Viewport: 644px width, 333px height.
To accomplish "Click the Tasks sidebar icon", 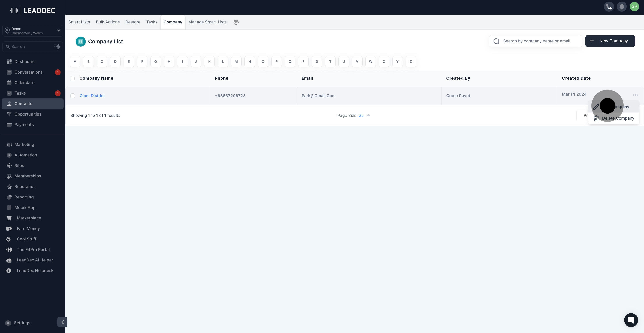I will coord(9,93).
